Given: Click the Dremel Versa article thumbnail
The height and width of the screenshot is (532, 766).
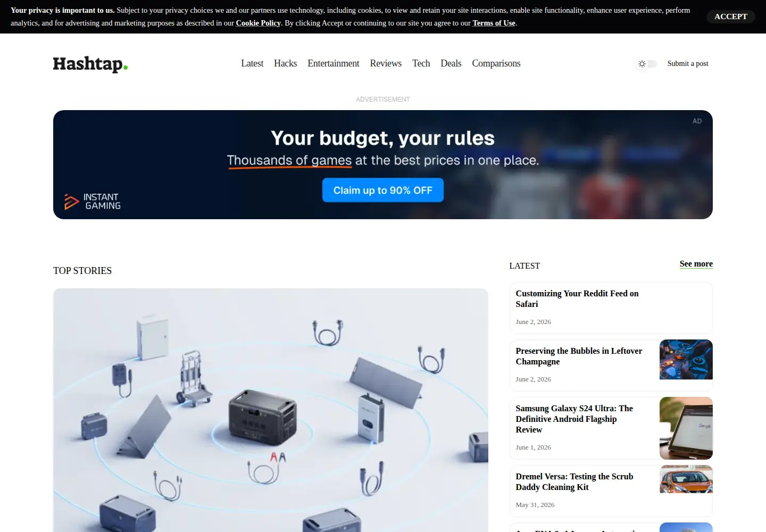Looking at the screenshot, I should [686, 479].
